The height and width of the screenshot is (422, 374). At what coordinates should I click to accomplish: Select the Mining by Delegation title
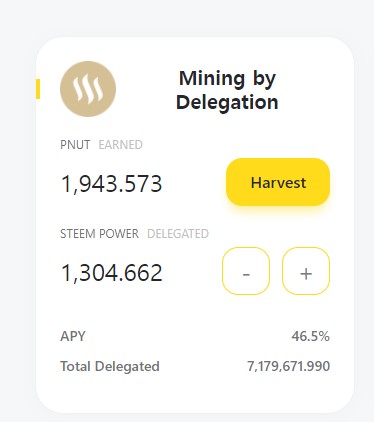[227, 90]
